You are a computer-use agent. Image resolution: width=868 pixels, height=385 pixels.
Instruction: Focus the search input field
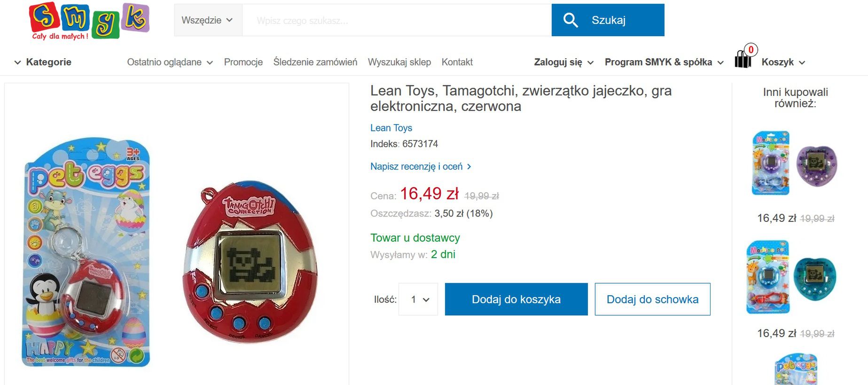[397, 20]
